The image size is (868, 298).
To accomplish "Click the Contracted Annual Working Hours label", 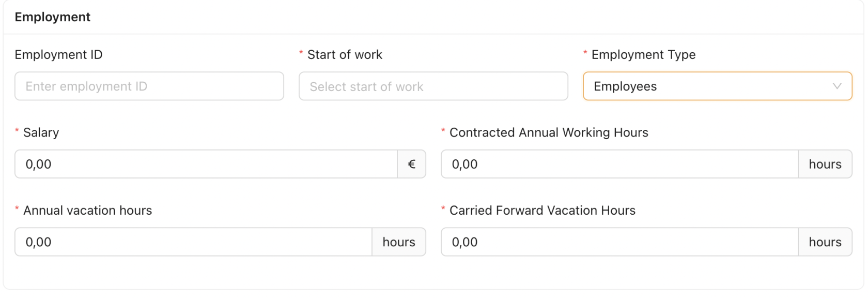I will 549,132.
